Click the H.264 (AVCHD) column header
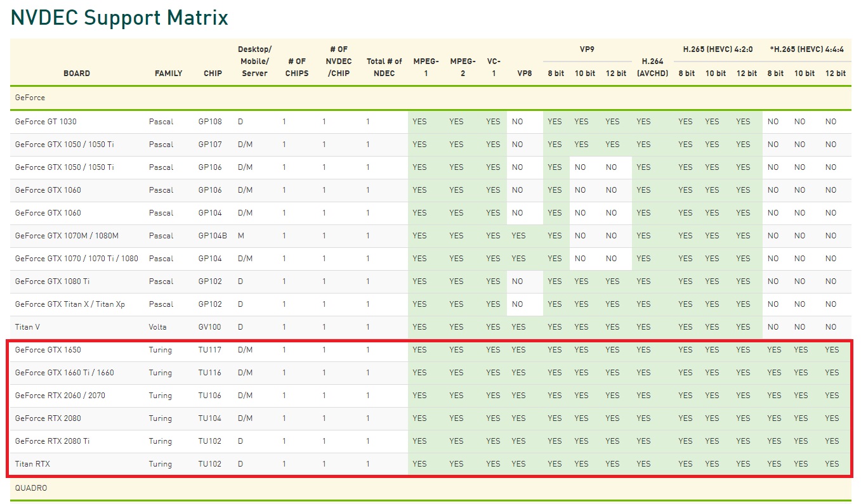 point(652,67)
